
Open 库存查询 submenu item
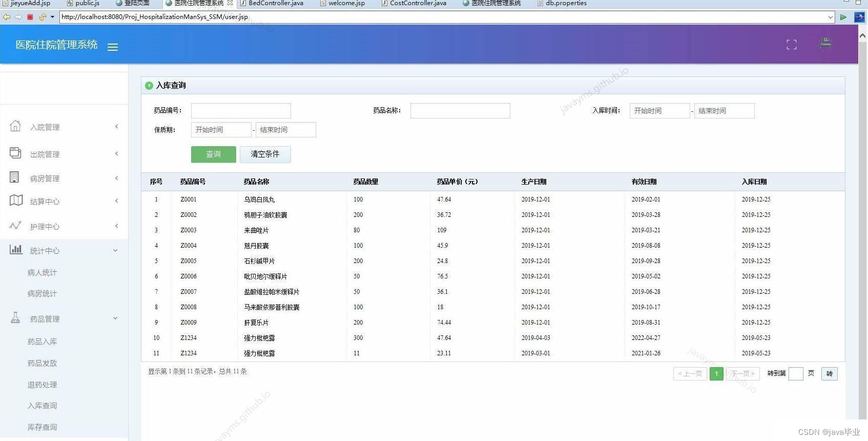click(x=42, y=427)
